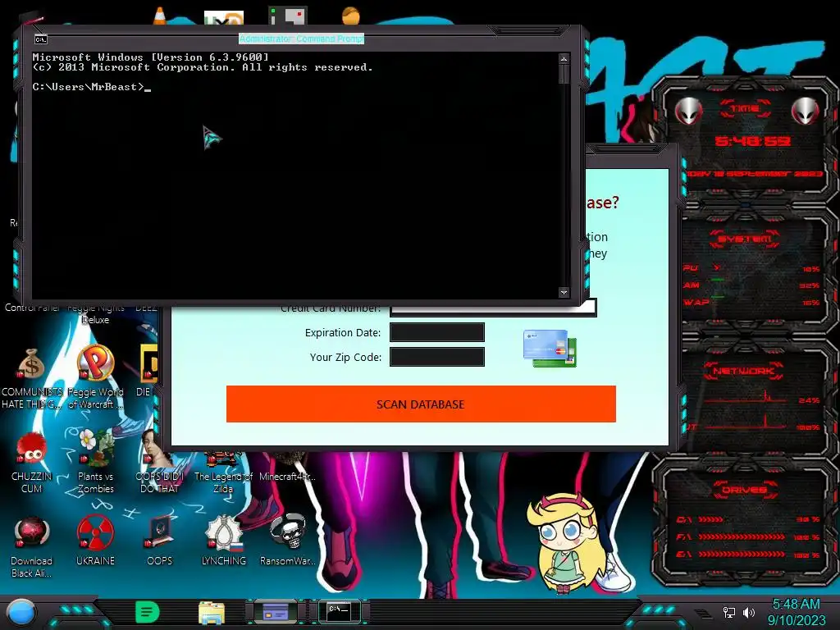
Task: Focus the Credit Card Number field
Action: (x=493, y=308)
